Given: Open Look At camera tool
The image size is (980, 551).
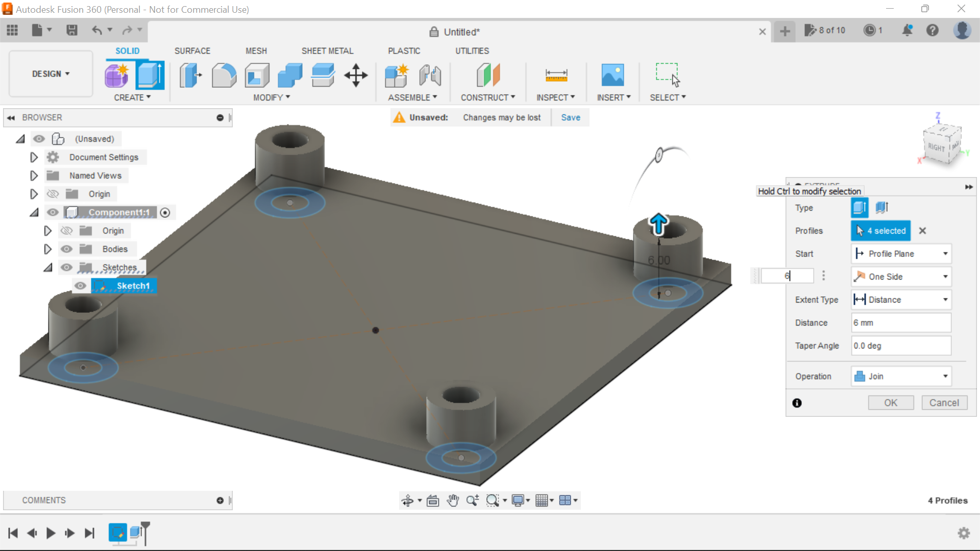Looking at the screenshot, I should 433,500.
